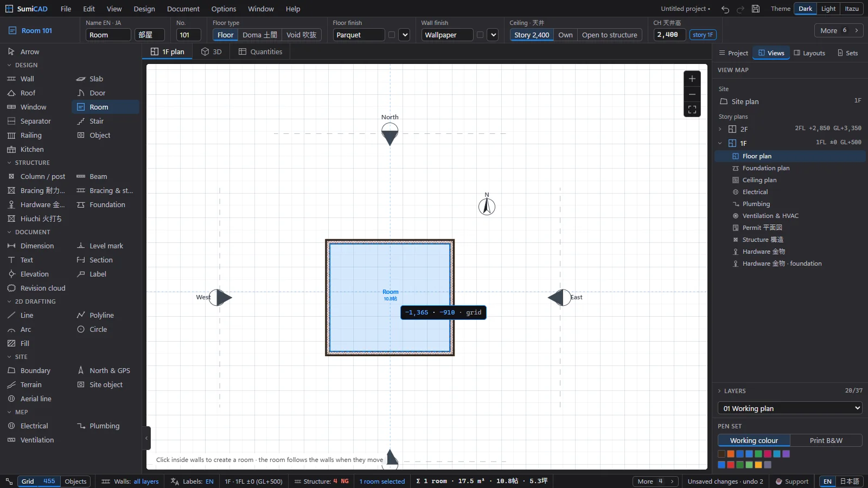Image resolution: width=868 pixels, height=488 pixels.
Task: Open the Wall finish dropdown arrow
Action: pos(493,35)
